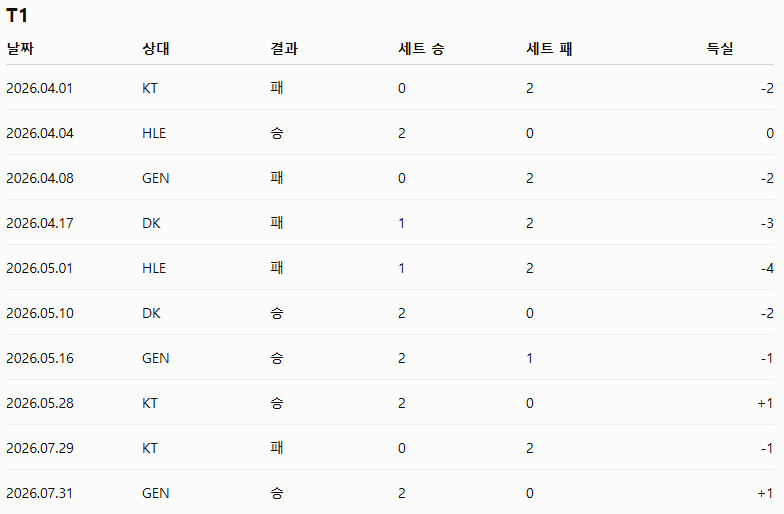Click the date 2026.04.01
Viewport: 784px width, 514px height.
coord(40,88)
